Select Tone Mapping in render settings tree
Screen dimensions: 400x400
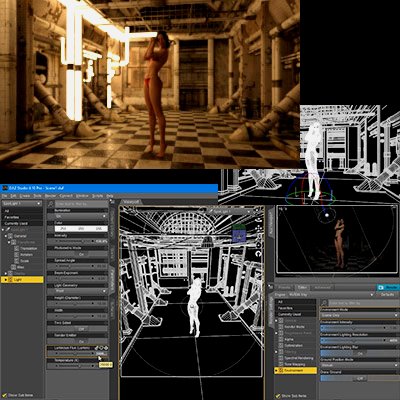(x=295, y=364)
